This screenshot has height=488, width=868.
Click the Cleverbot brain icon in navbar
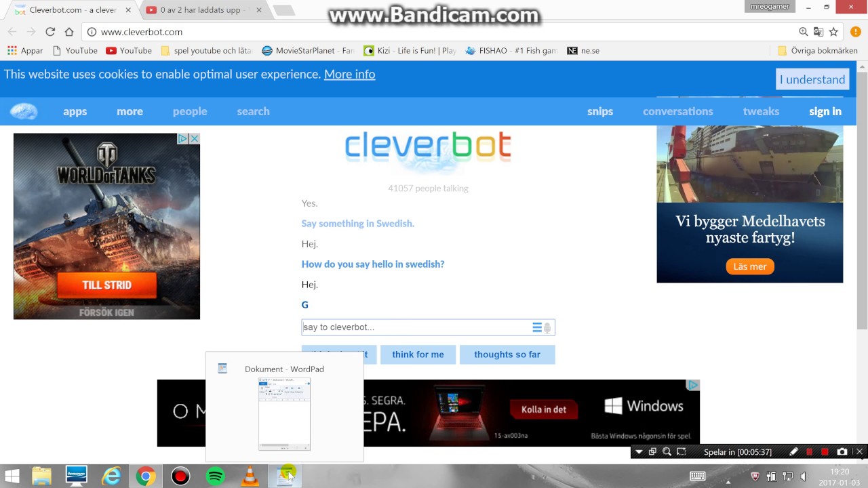click(24, 111)
